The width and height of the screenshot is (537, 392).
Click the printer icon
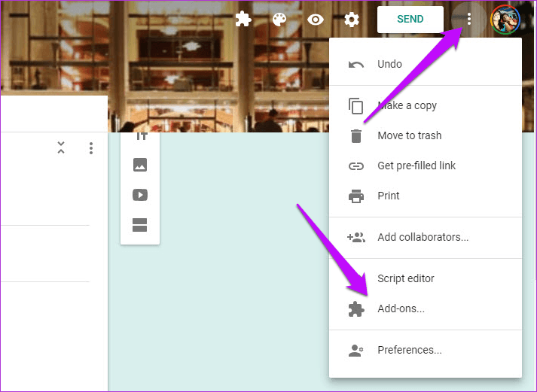pos(355,196)
